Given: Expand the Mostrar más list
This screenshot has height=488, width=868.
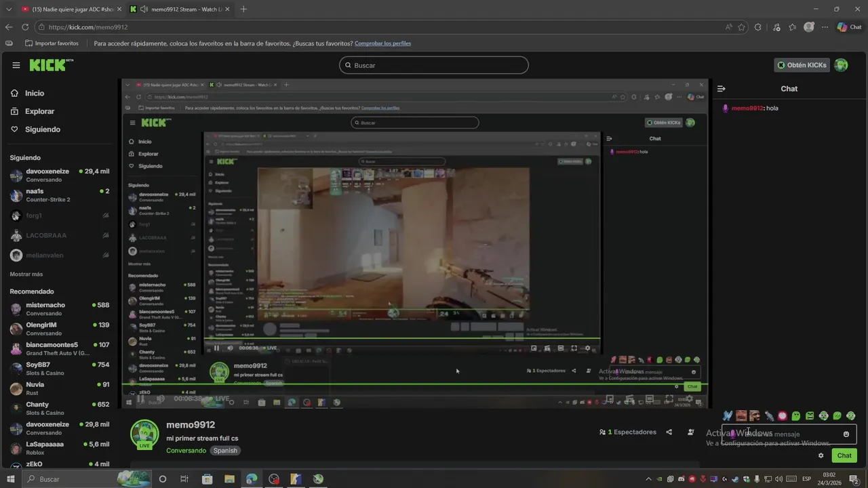Looking at the screenshot, I should click(26, 274).
